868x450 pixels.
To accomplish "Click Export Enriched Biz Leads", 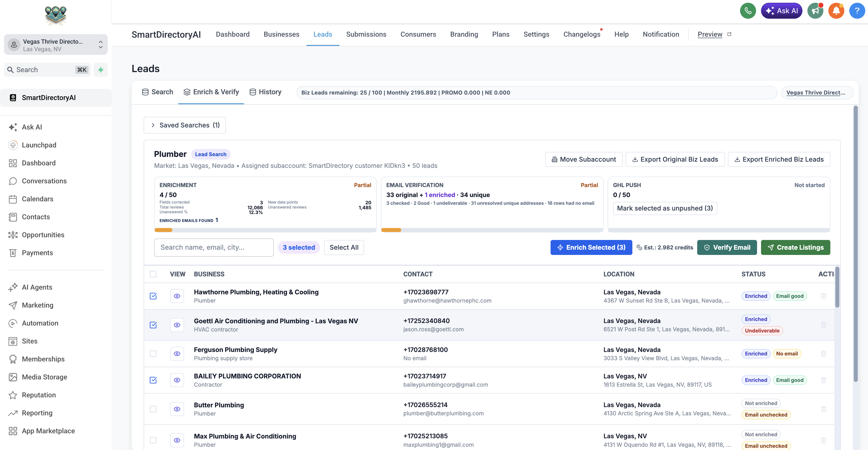I will click(x=779, y=159).
